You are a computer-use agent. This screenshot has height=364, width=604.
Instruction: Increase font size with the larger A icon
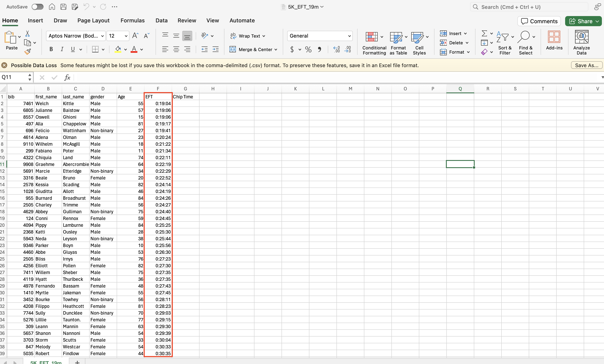(135, 36)
